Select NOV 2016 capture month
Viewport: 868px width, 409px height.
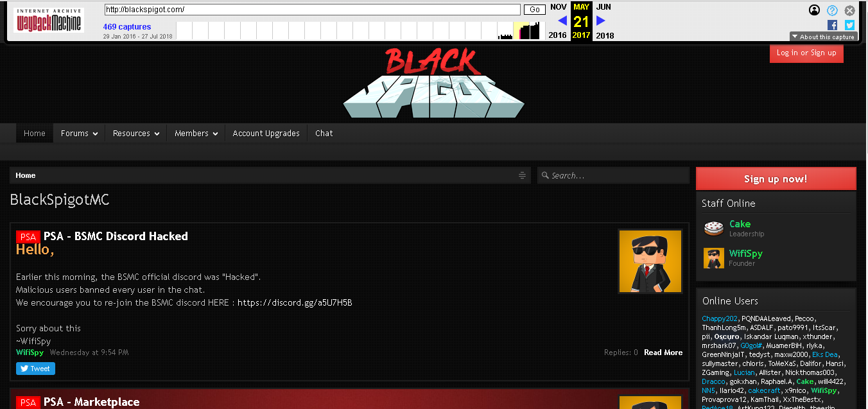(559, 21)
